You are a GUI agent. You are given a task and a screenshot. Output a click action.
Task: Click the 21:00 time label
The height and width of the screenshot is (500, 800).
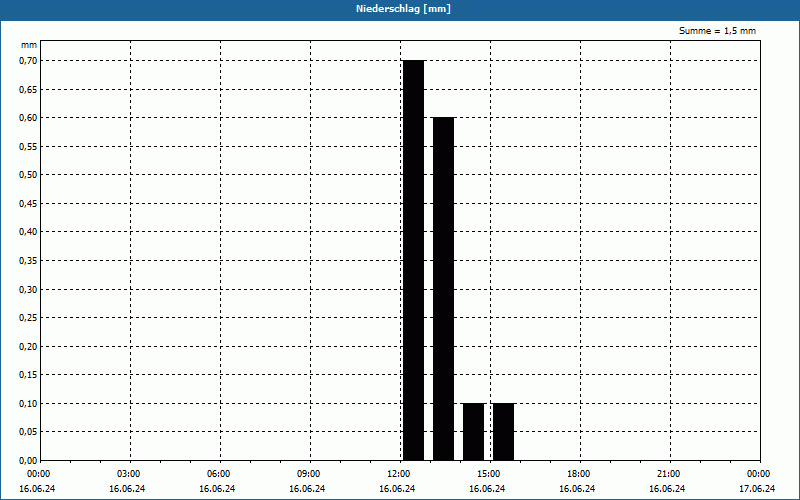coord(669,474)
